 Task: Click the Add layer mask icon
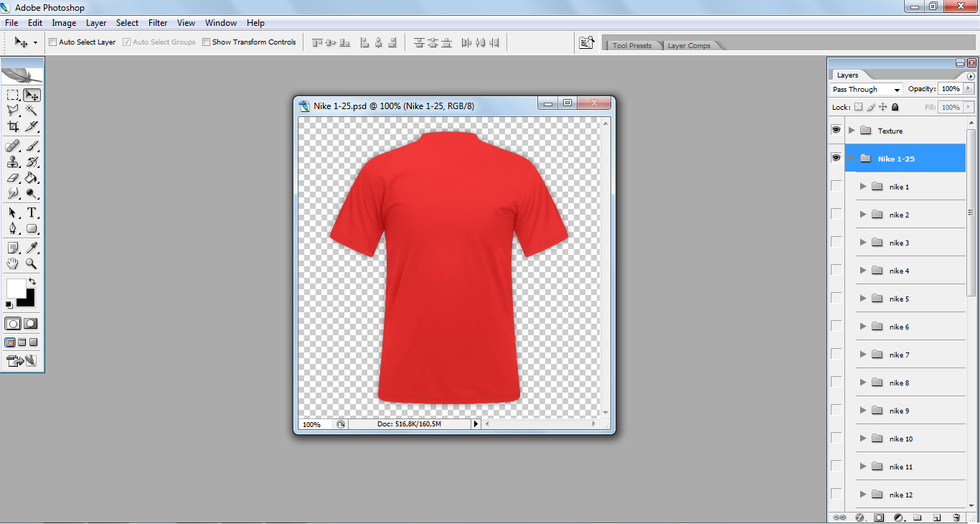(878, 517)
